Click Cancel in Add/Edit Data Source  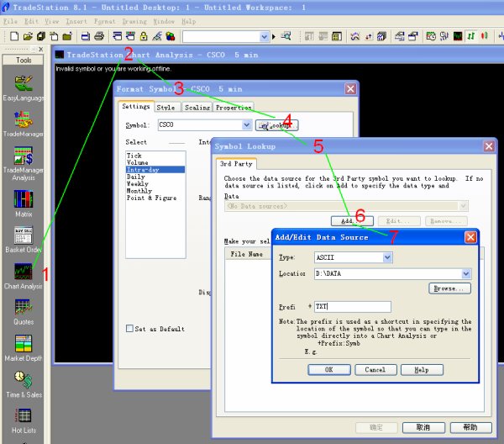(375, 370)
